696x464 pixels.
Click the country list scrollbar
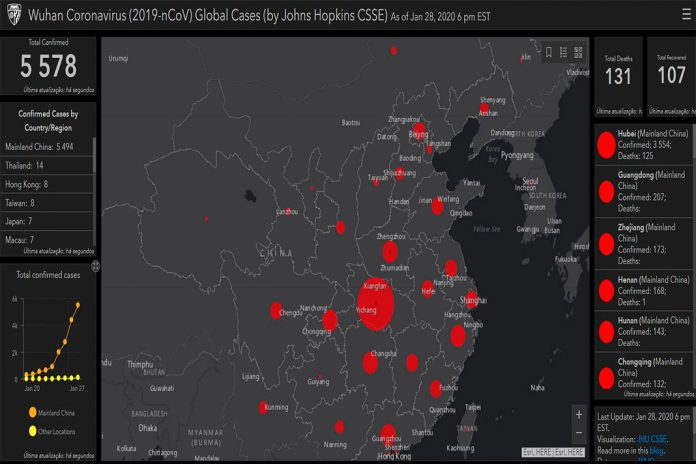(94, 155)
